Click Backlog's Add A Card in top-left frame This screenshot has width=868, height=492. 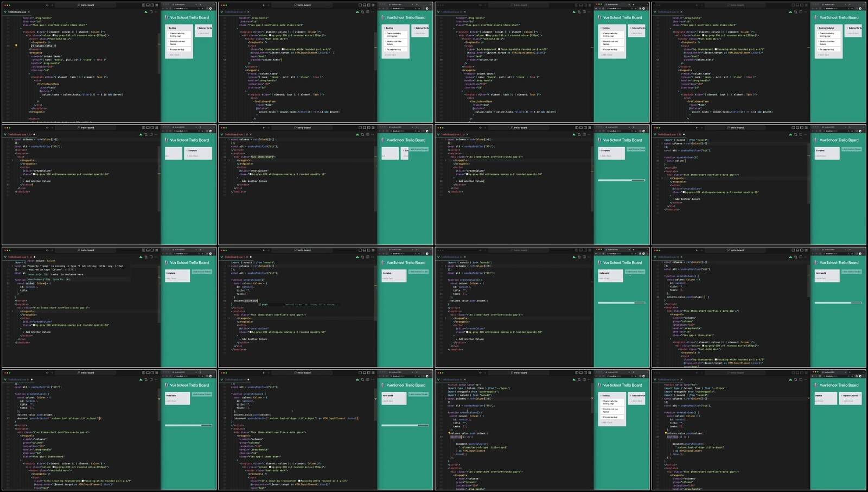point(174,55)
